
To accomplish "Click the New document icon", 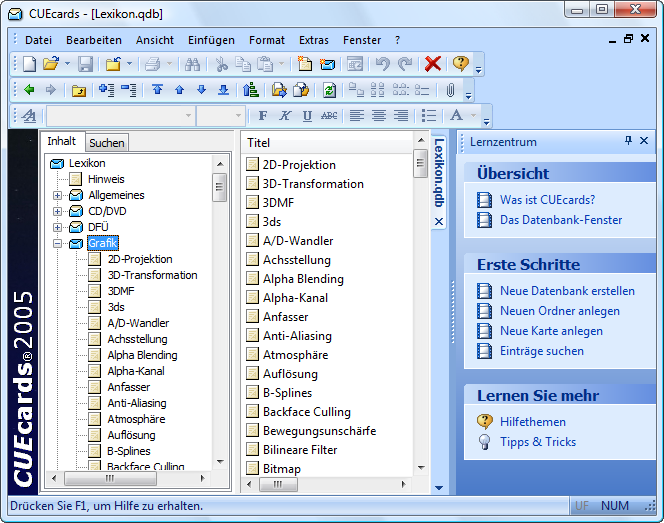I will coord(29,64).
